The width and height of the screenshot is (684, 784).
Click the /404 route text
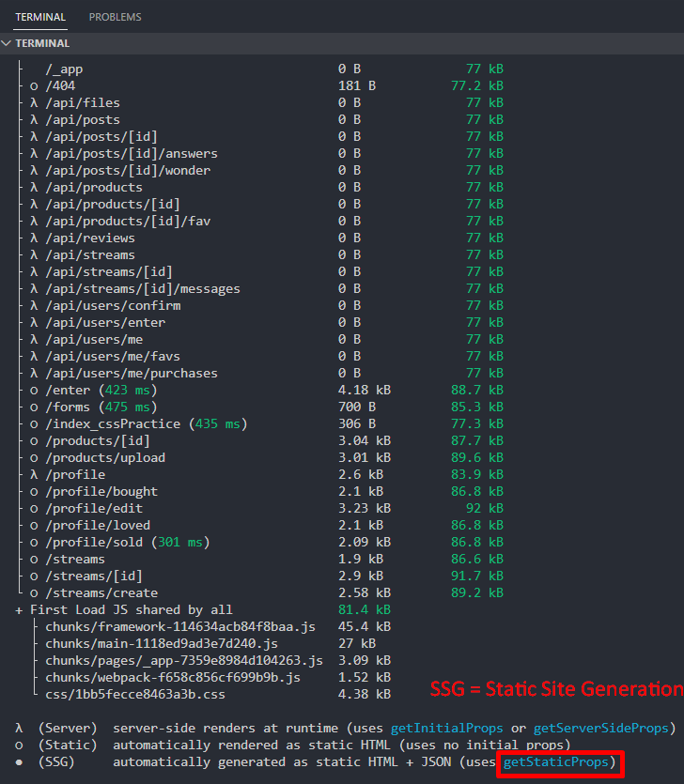[60, 86]
